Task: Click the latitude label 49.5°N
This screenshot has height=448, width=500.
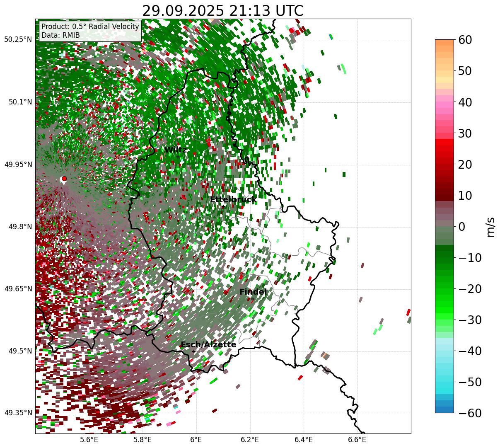Action: click(19, 351)
